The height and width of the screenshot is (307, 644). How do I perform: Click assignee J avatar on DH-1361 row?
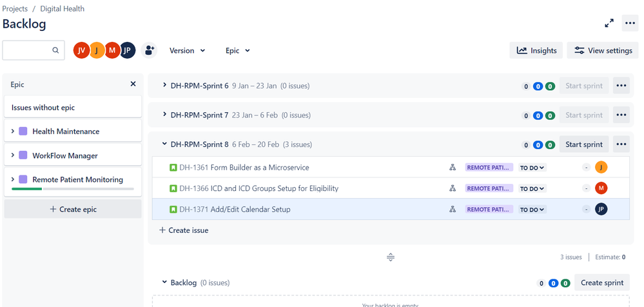point(601,167)
